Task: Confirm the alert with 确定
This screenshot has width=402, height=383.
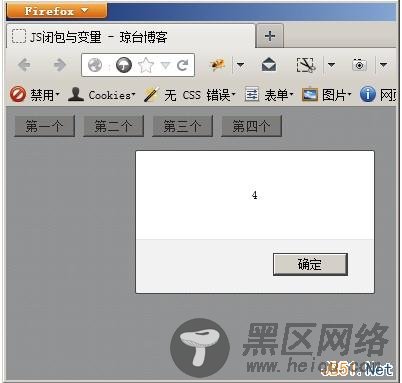Action: (310, 264)
